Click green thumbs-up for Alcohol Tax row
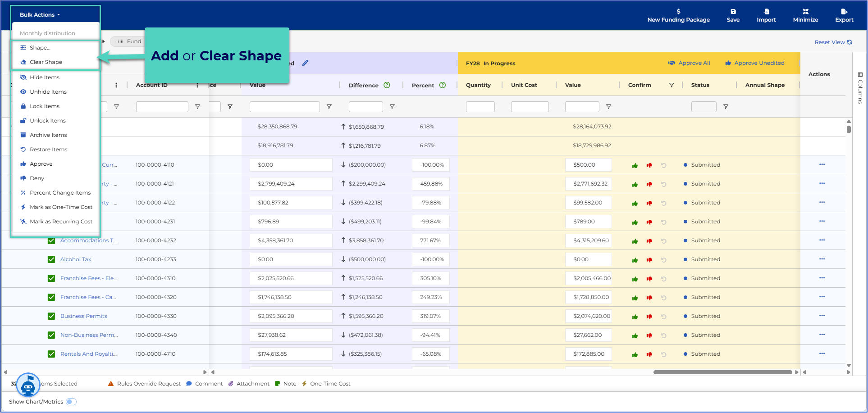 tap(635, 260)
